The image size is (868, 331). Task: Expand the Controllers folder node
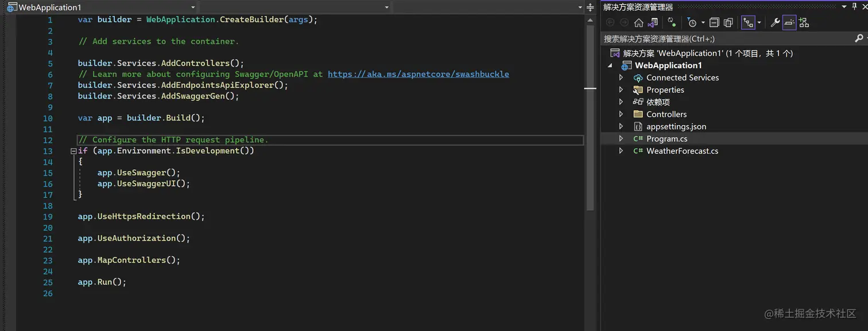[x=621, y=114]
